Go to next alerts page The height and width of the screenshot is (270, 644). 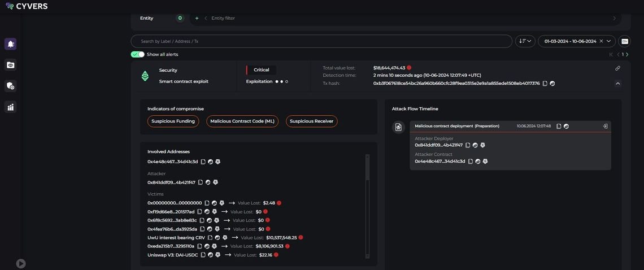point(626,54)
